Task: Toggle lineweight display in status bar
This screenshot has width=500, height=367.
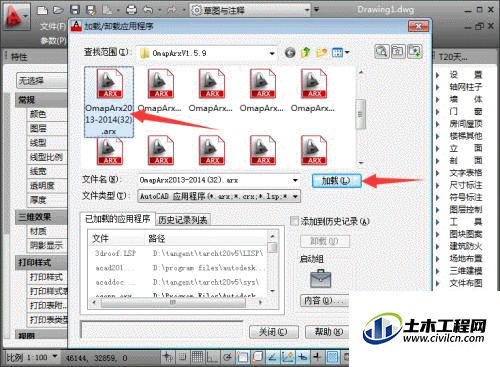Action: pyautogui.click(x=317, y=357)
